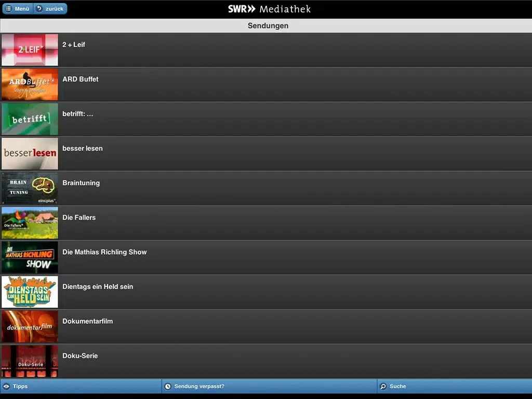Select the 'Doku-Serie' title text
The height and width of the screenshot is (399, 532).
[80, 356]
